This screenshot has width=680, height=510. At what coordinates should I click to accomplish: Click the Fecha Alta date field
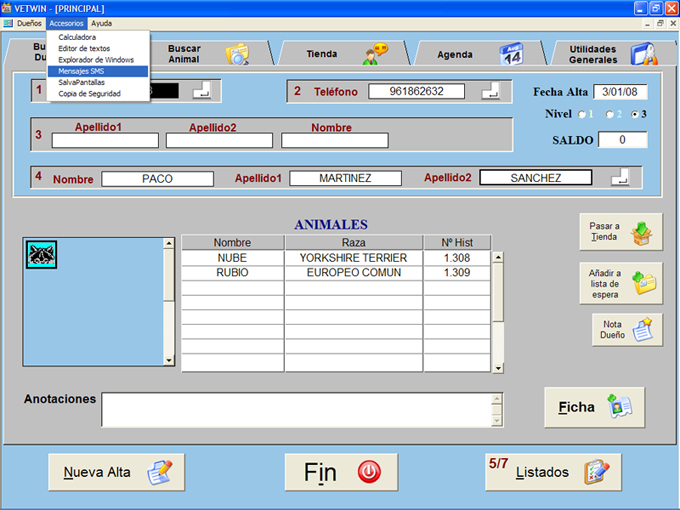(620, 92)
